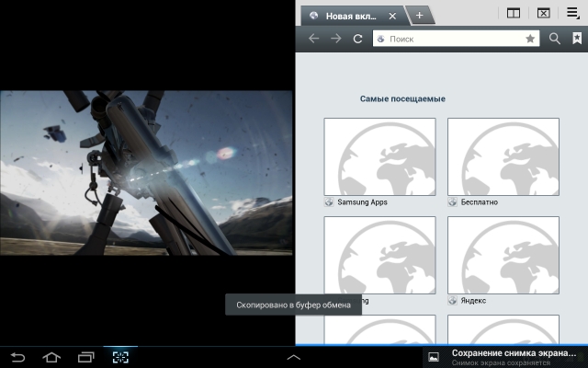Reload the page with refresh icon
Screen dimensions: 588x368
pyautogui.click(x=357, y=39)
